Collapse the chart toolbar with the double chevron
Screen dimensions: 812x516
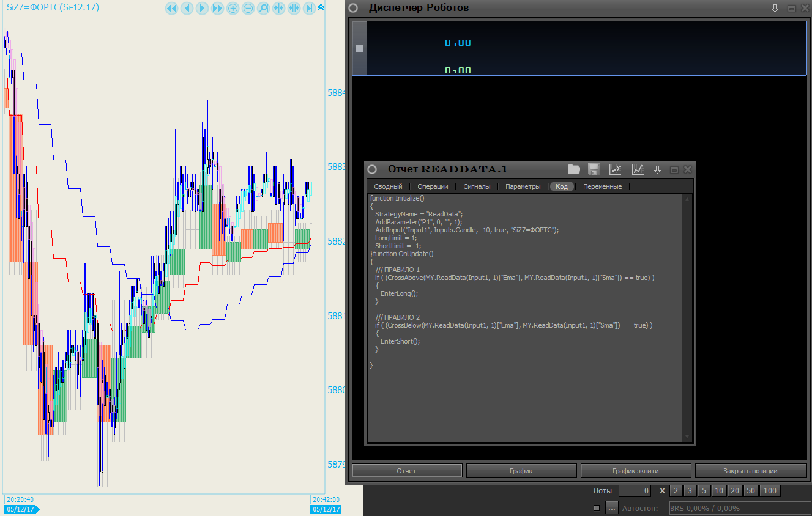click(x=321, y=7)
